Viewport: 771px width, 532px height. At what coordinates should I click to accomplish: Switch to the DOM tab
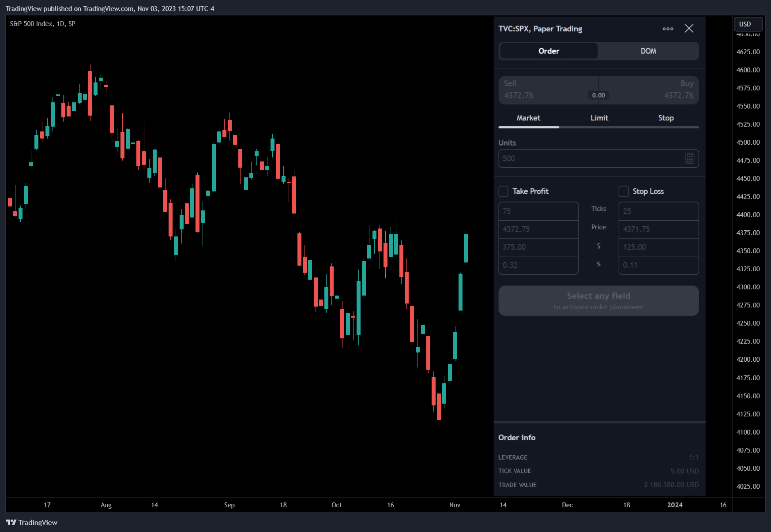(x=648, y=51)
